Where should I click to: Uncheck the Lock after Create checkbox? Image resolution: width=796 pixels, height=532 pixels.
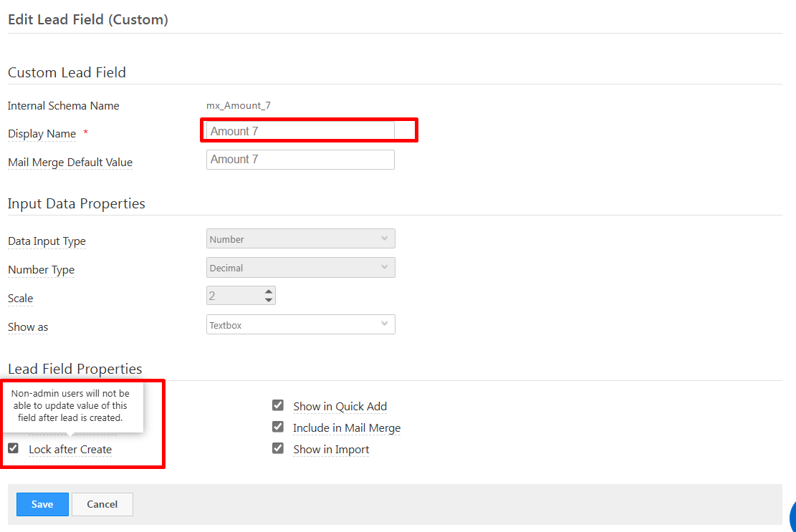click(13, 449)
